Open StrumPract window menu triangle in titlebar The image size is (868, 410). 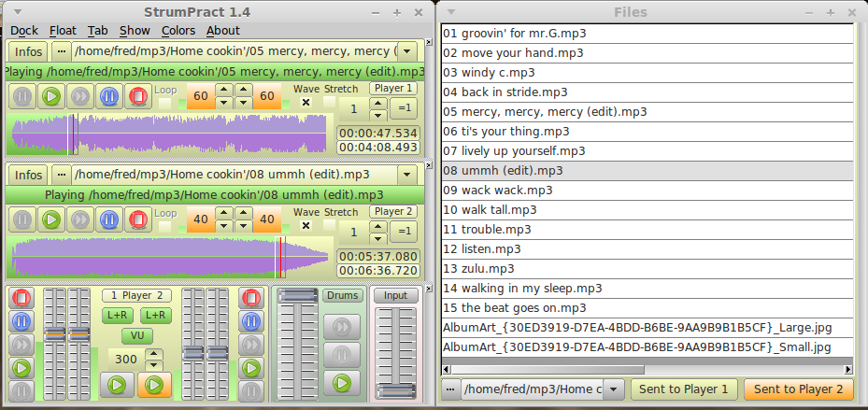[x=19, y=12]
